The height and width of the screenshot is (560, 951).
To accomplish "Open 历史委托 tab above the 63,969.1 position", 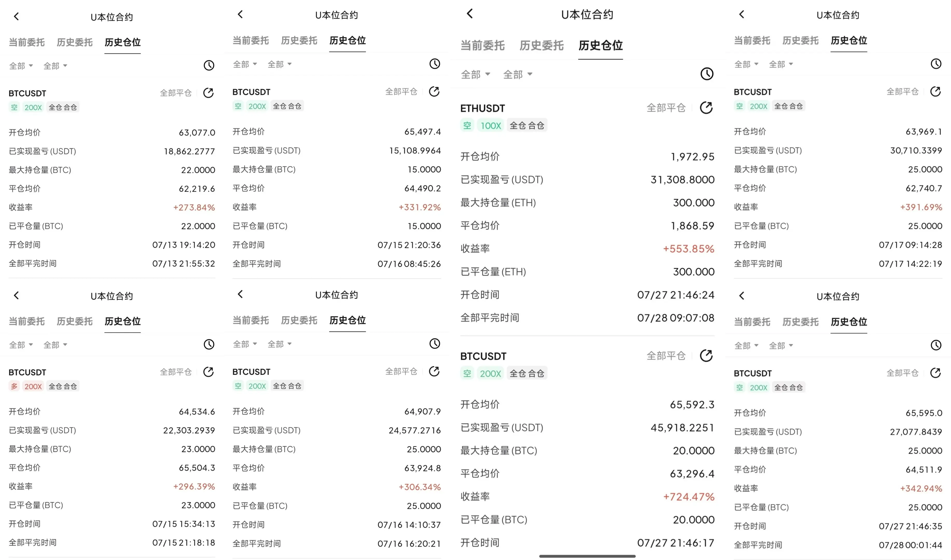I will point(800,40).
